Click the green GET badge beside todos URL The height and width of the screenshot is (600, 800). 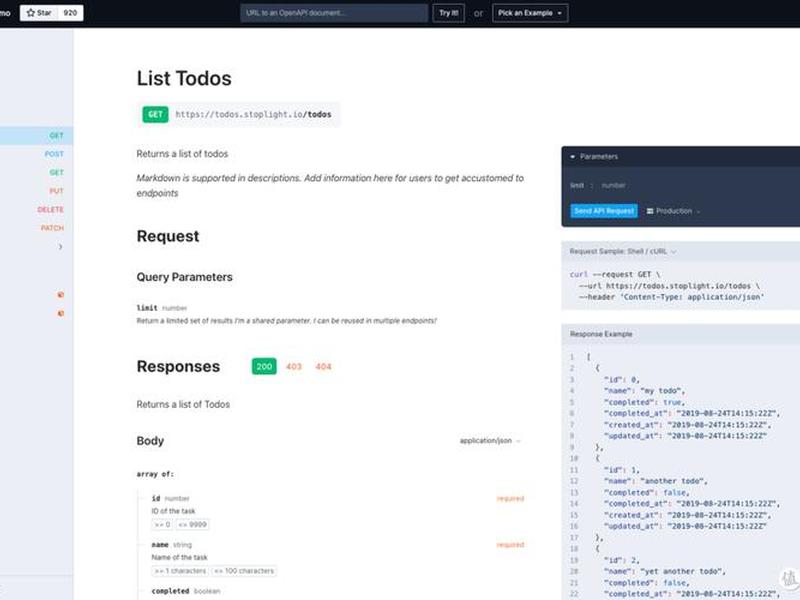click(x=155, y=114)
